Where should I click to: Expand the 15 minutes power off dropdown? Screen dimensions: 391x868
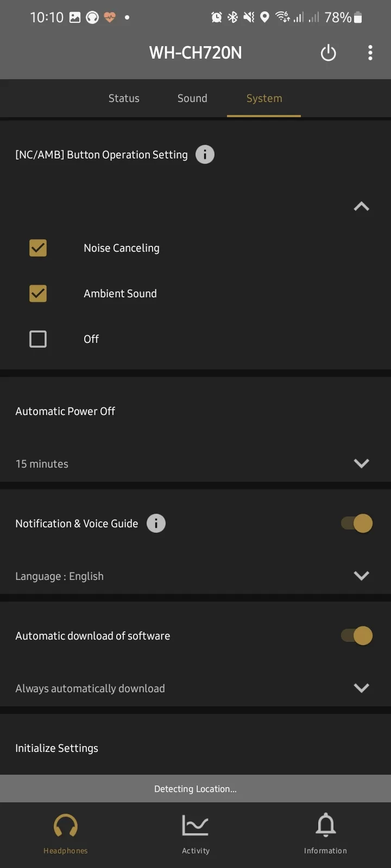point(361,463)
